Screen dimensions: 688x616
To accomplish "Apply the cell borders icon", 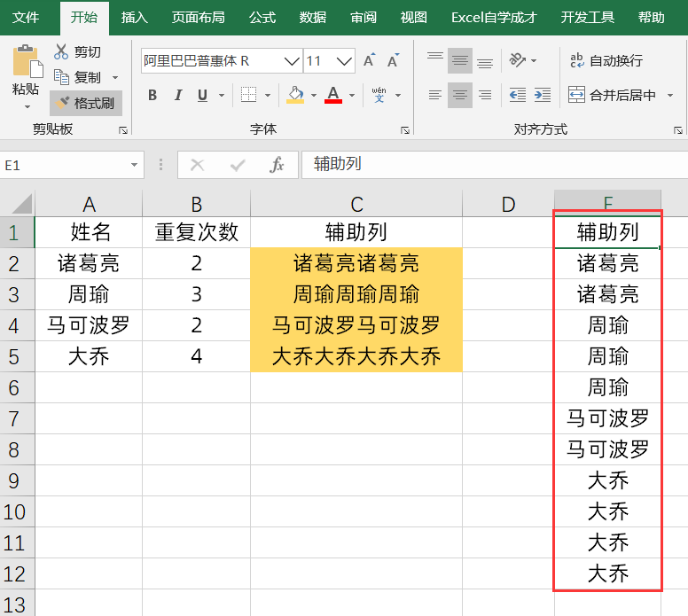I will tap(249, 95).
